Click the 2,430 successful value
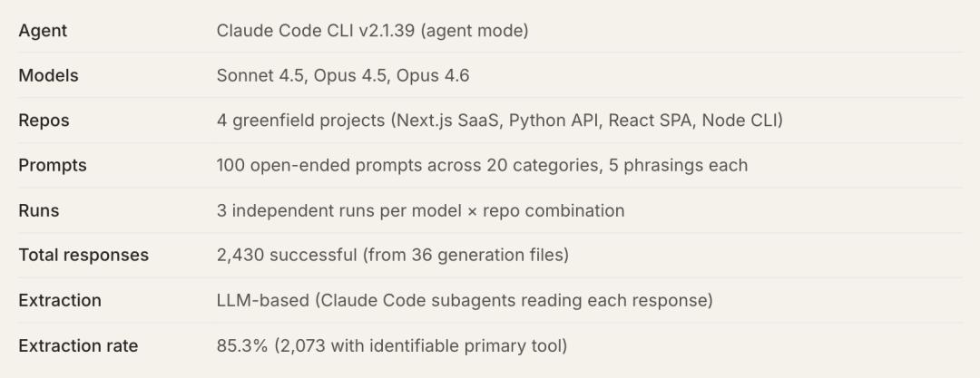This screenshot has height=378, width=980. (x=286, y=256)
